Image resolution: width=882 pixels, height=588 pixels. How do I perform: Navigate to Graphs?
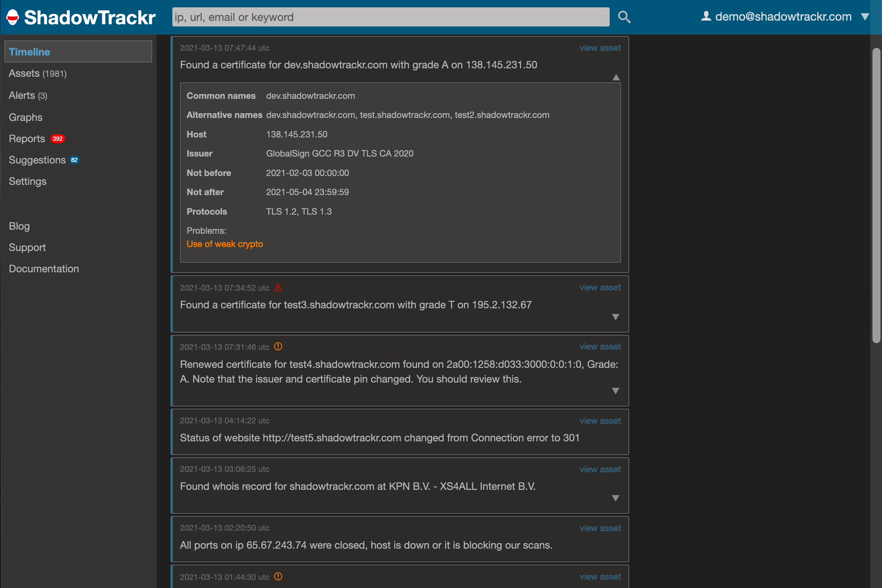(x=25, y=117)
